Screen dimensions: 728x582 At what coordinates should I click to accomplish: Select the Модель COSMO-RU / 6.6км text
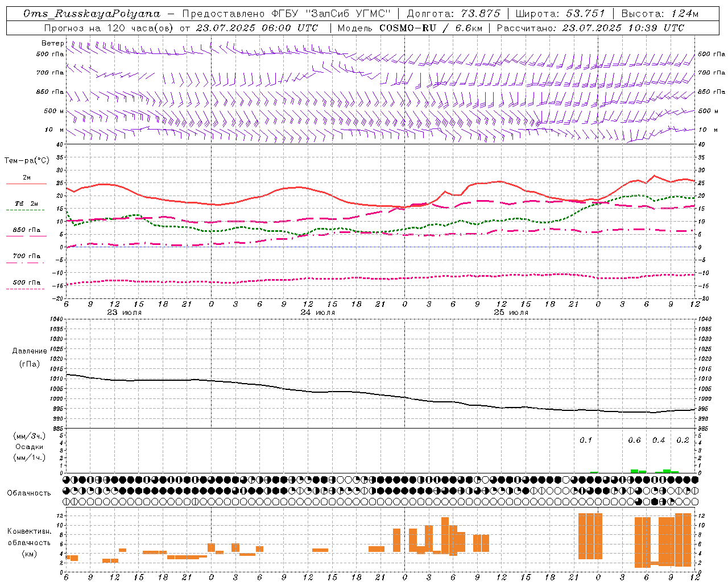409,28
